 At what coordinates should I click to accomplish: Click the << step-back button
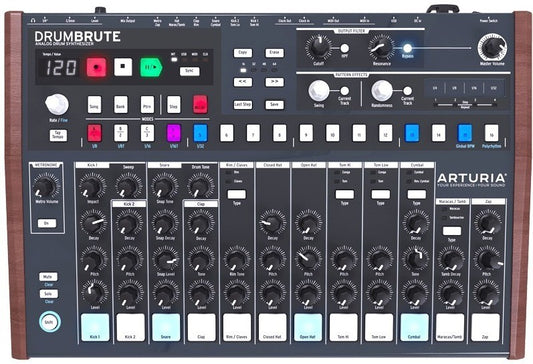pyautogui.click(x=243, y=82)
